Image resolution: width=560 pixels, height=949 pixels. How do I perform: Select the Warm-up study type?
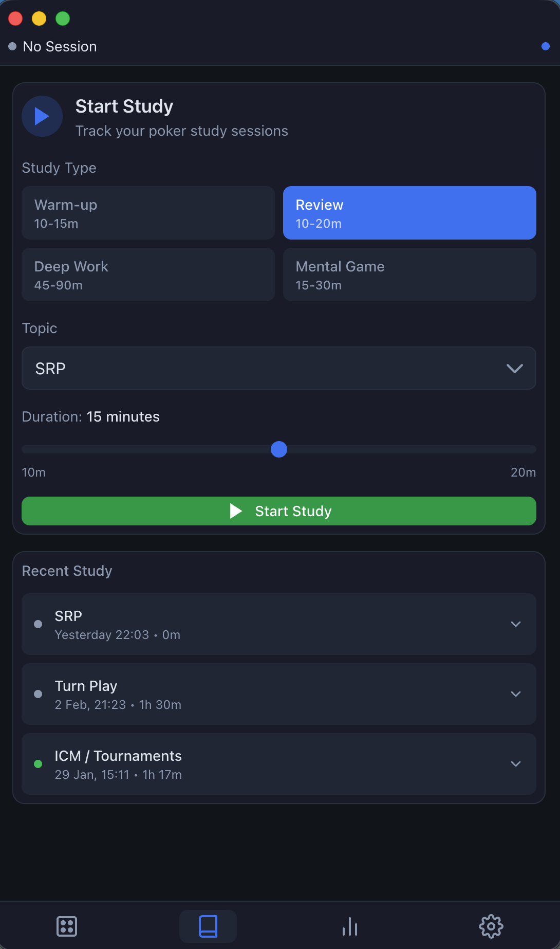click(x=148, y=213)
